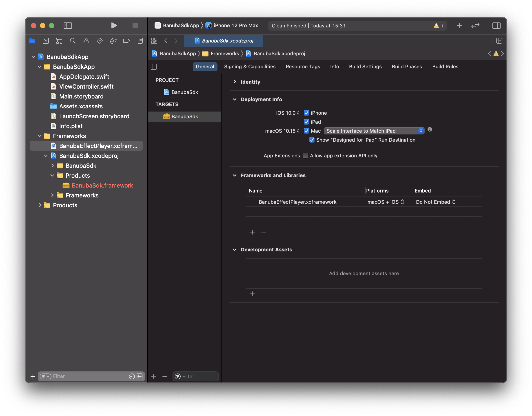Hide the project and targets list icon

[154, 67]
